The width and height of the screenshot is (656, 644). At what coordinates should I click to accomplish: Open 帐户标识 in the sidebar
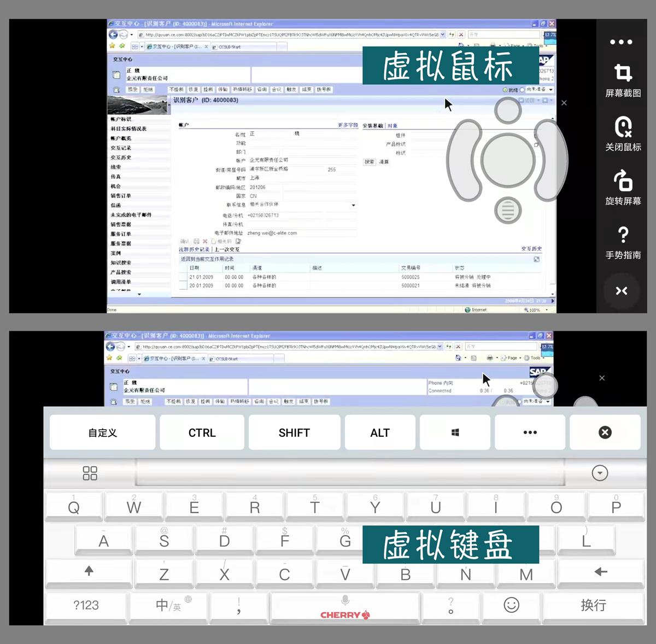coord(121,119)
